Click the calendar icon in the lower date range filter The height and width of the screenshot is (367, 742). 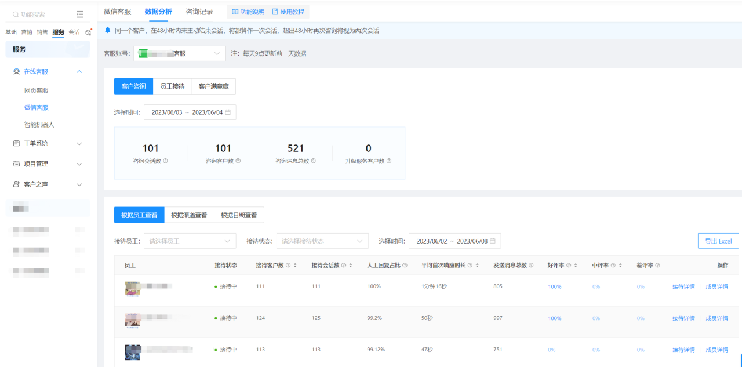click(493, 241)
